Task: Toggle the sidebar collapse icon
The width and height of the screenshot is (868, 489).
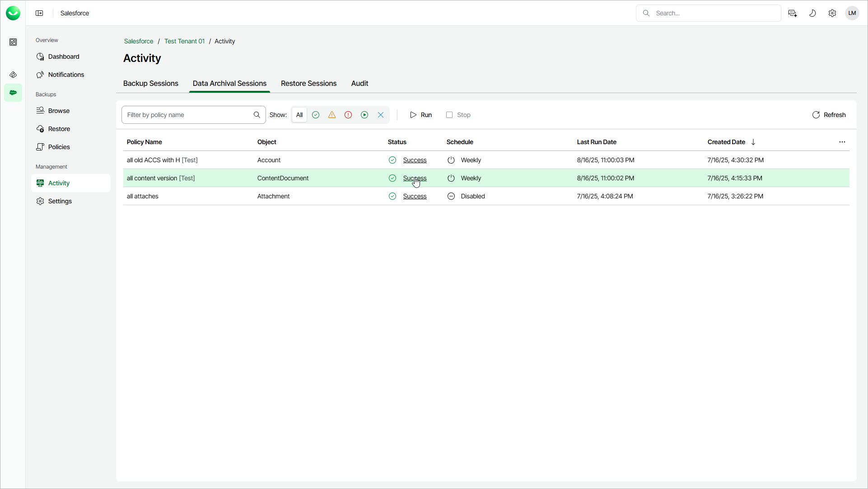Action: click(x=39, y=13)
